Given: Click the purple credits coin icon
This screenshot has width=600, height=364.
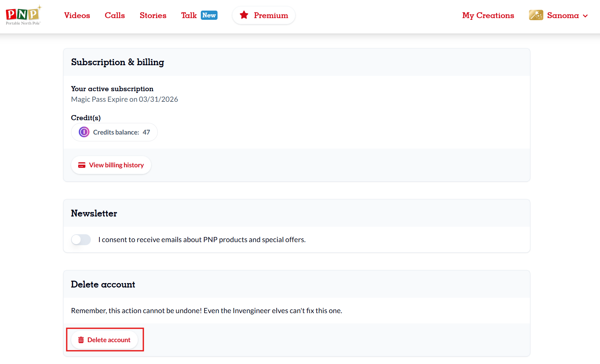Looking at the screenshot, I should click(84, 132).
